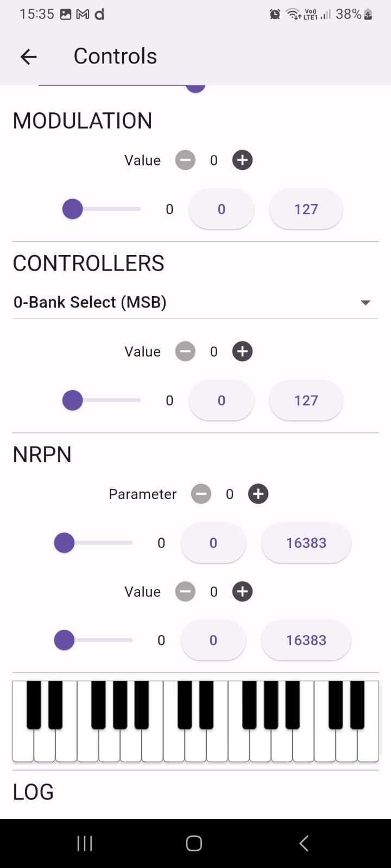Increment the NRPN Parameter with plus
391x868 pixels.
(258, 494)
